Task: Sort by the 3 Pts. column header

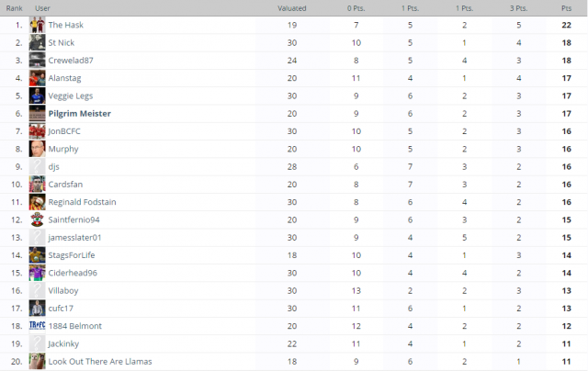Action: 518,8
